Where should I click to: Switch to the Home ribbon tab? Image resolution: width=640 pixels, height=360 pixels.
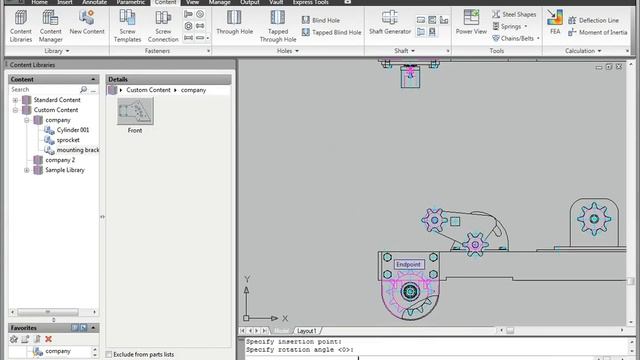coord(40,2)
